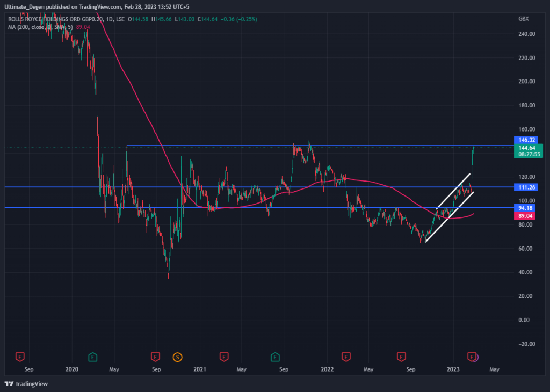The height and width of the screenshot is (392, 550).
Task: Click the 60.00 price axis label
Action: (x=525, y=249)
